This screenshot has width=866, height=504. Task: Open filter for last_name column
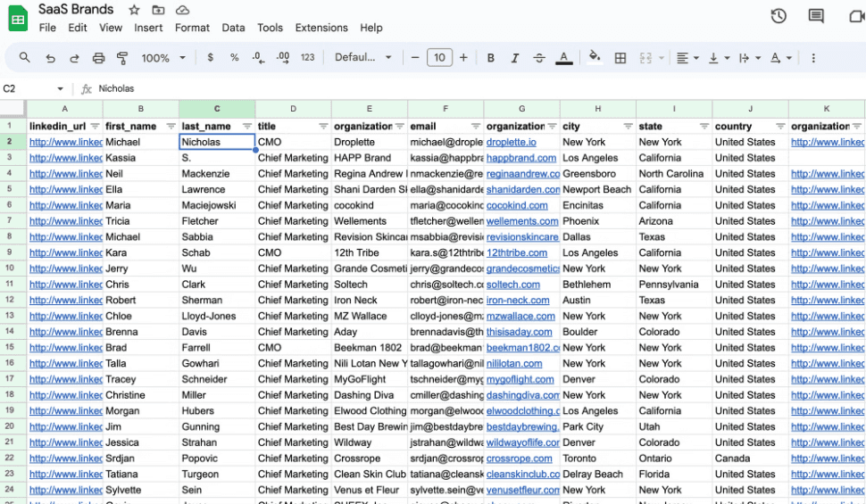coord(247,127)
